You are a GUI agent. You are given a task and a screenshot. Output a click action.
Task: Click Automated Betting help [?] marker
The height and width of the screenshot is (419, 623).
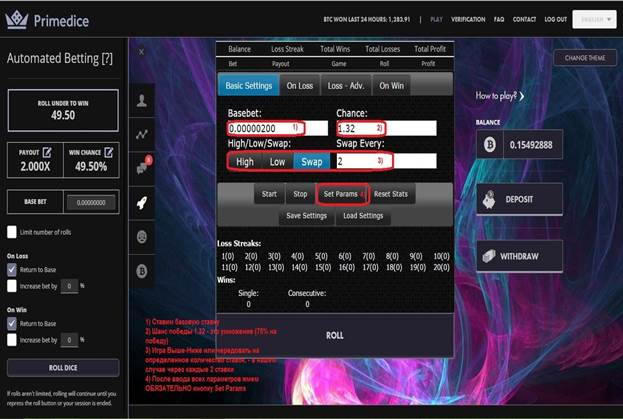[107, 58]
